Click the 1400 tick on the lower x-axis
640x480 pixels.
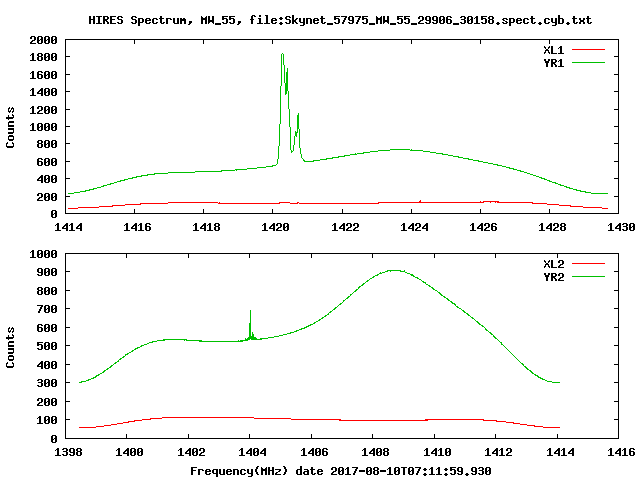[x=129, y=452]
